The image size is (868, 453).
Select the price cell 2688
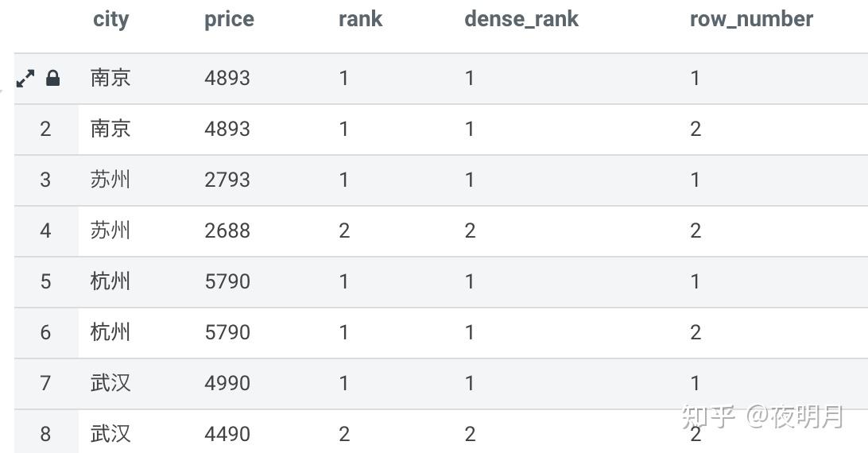tap(227, 230)
